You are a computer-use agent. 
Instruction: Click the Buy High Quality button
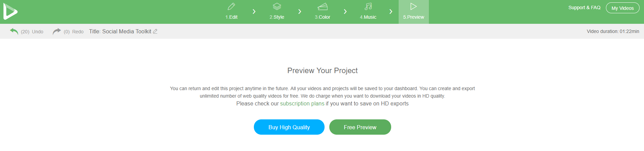(x=289, y=127)
